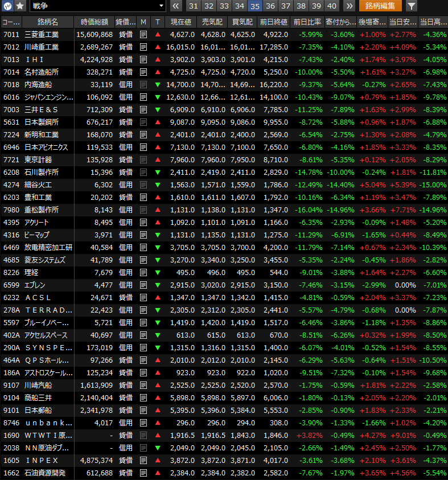Sort by 時価総額 column header

94,22
